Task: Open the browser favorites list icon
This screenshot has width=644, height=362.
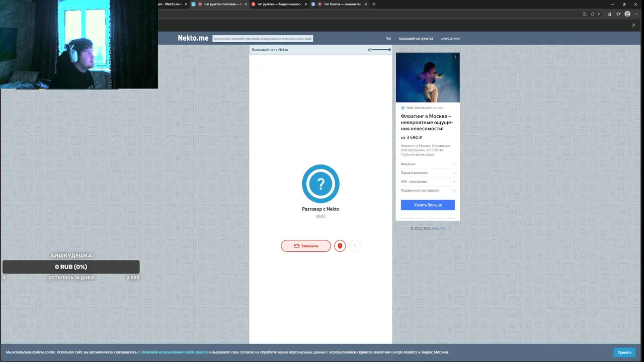Action: coord(618,14)
